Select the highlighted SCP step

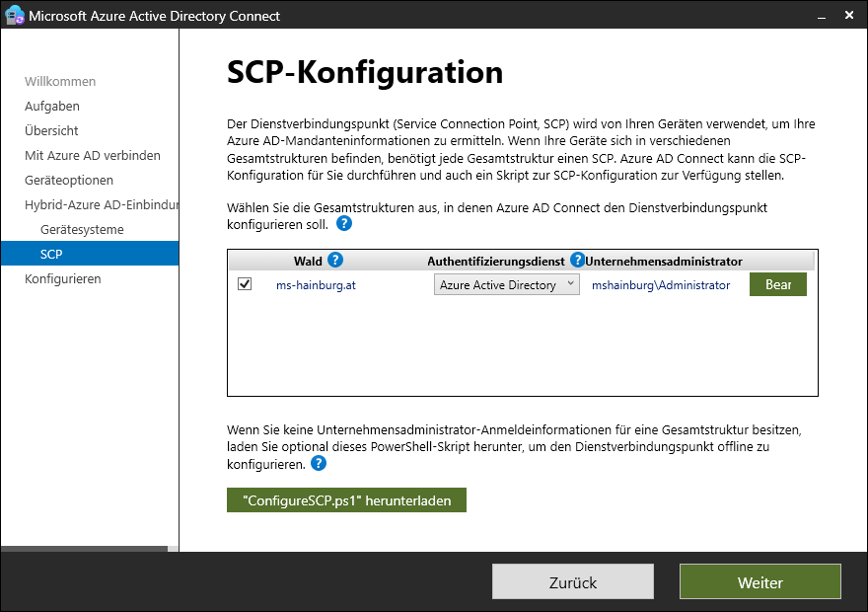(x=50, y=254)
